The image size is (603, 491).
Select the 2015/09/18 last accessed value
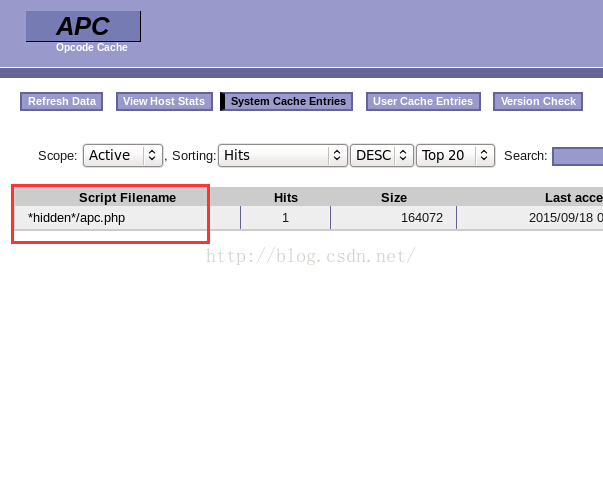click(x=566, y=218)
